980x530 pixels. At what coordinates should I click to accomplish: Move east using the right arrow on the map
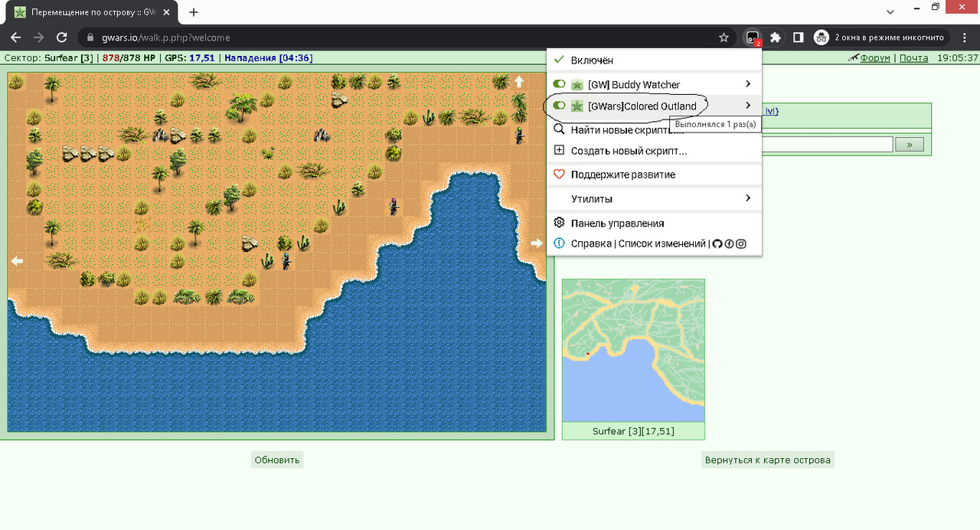pyautogui.click(x=537, y=244)
